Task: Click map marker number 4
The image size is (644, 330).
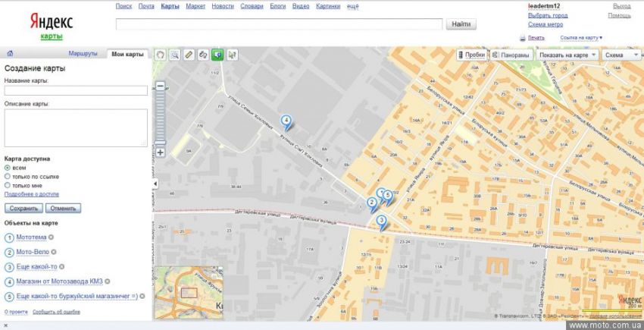Action: click(286, 120)
